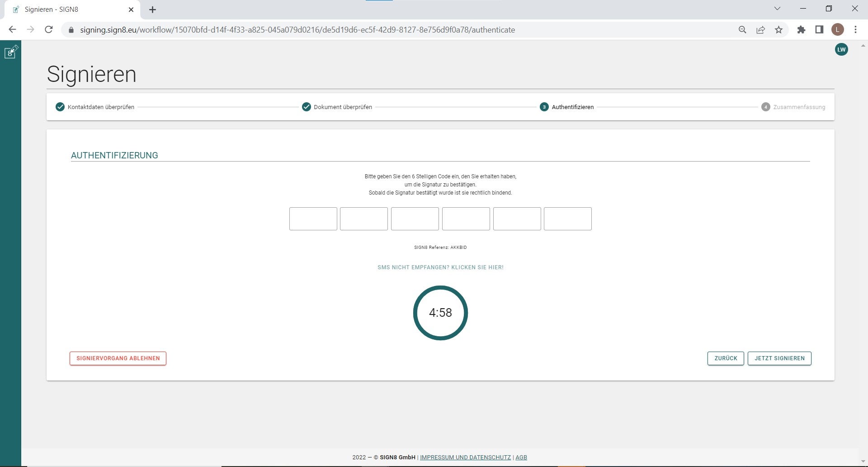Image resolution: width=868 pixels, height=467 pixels.
Task: Open a new browser tab
Action: [152, 10]
